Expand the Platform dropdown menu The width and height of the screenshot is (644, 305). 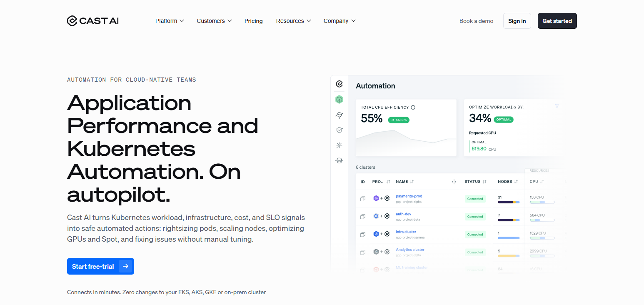[x=170, y=21]
